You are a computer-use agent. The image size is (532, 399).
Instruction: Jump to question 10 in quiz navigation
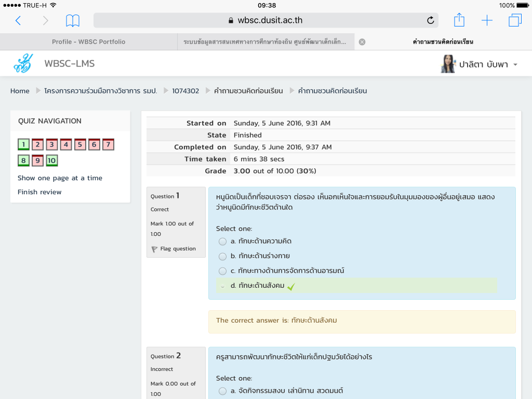pyautogui.click(x=52, y=161)
